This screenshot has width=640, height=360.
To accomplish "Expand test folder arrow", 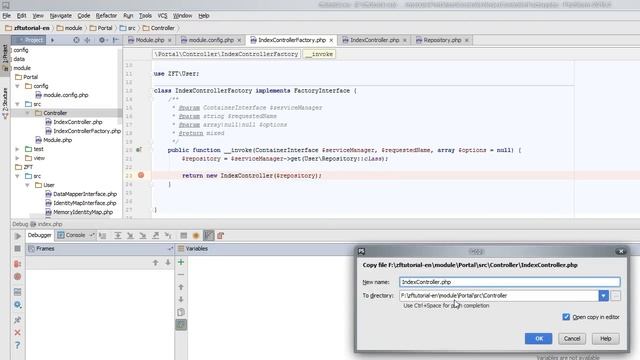I will pyautogui.click(x=18, y=149).
